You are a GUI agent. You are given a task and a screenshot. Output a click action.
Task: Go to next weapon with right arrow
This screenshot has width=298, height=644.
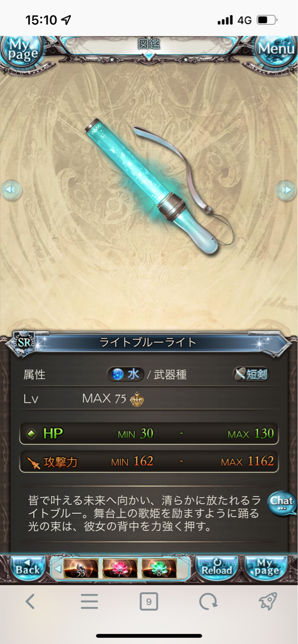[287, 190]
